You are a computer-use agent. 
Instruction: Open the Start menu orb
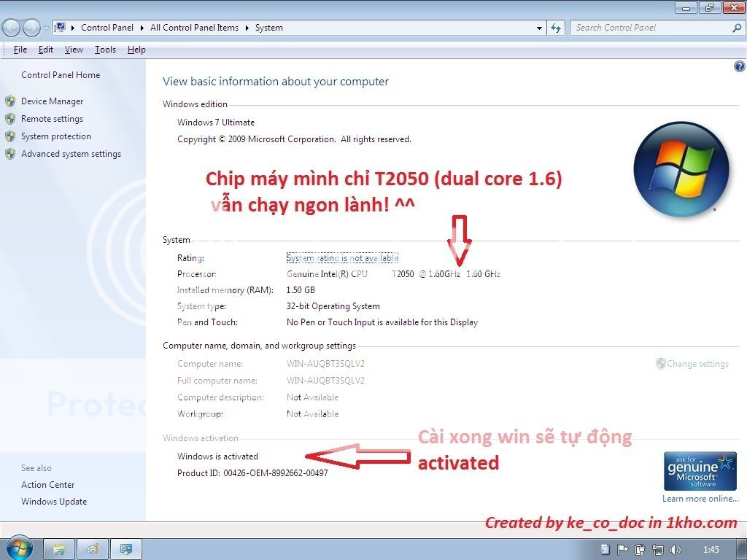[19, 548]
